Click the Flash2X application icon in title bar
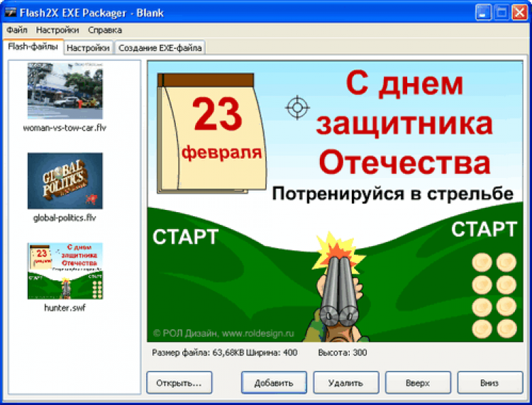Screen dimensions: 532x405 pyautogui.click(x=11, y=13)
